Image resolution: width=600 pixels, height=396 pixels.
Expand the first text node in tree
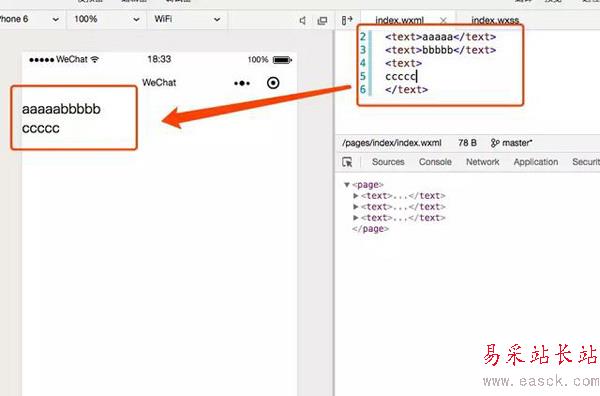pos(355,196)
